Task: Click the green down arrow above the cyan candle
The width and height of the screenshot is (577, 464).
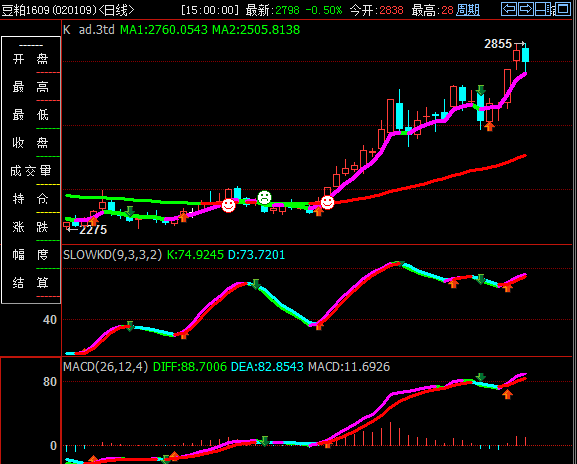Action: point(481,90)
